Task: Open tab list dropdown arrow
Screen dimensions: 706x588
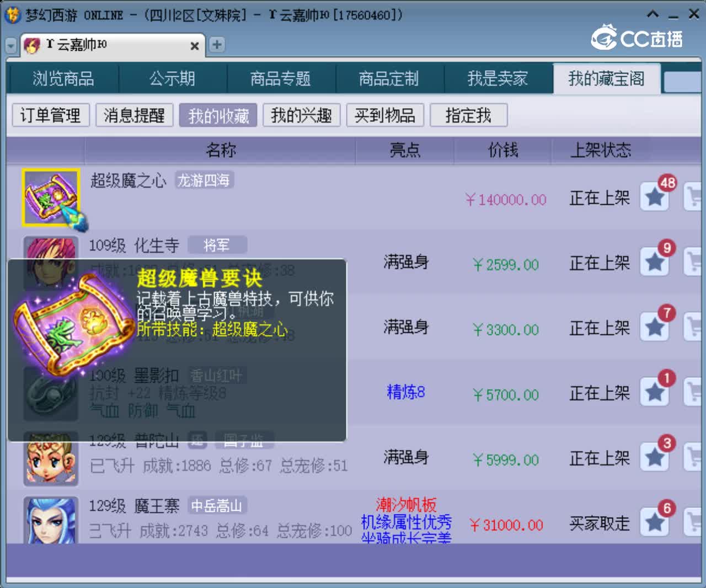Action: pos(11,46)
